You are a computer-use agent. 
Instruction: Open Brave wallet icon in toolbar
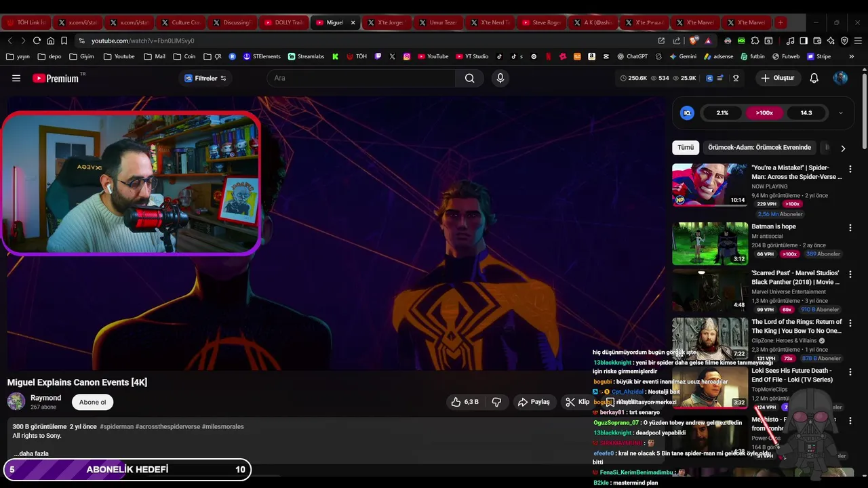[x=817, y=41]
